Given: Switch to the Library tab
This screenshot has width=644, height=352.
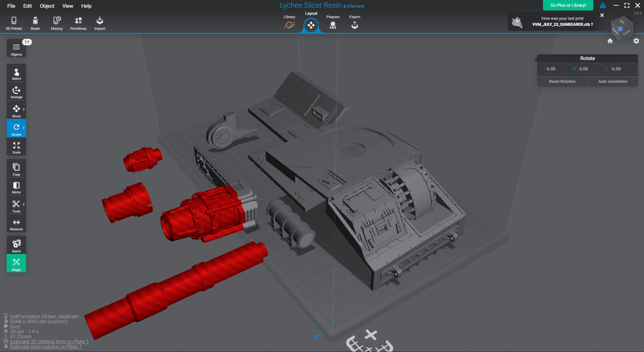Looking at the screenshot, I should (x=289, y=22).
